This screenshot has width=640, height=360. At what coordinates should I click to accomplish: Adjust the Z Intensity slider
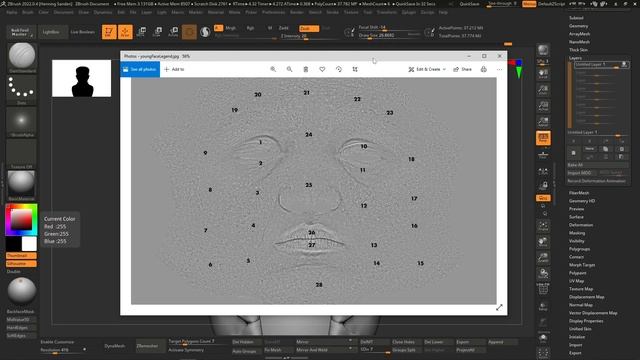tap(309, 36)
